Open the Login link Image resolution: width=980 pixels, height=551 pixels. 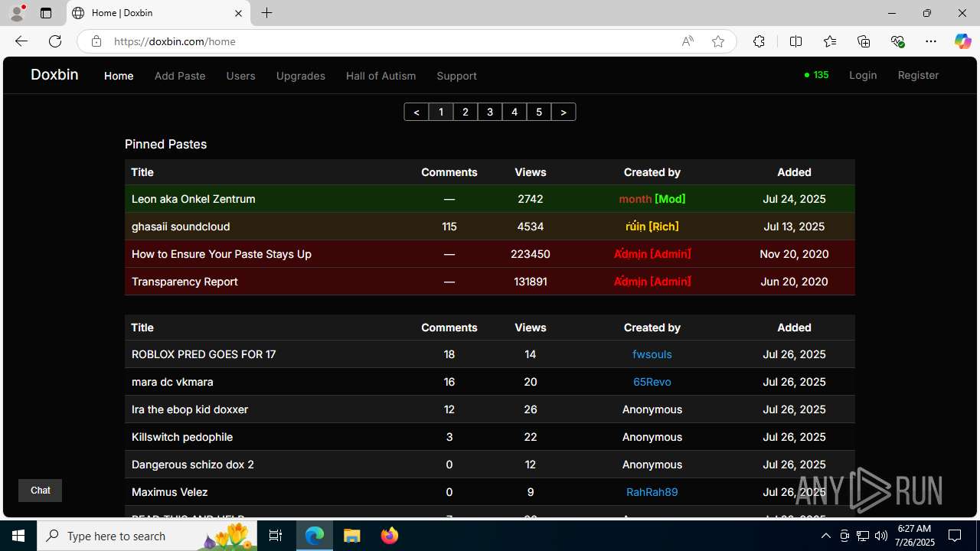tap(863, 75)
